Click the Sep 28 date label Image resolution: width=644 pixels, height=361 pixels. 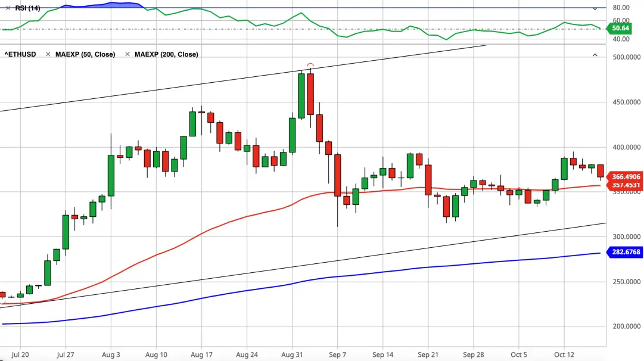[474, 354]
